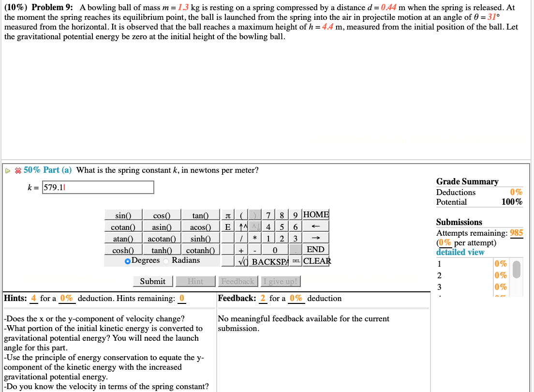Click the Hint button
Screen dimensions: 534x392
(x=195, y=281)
